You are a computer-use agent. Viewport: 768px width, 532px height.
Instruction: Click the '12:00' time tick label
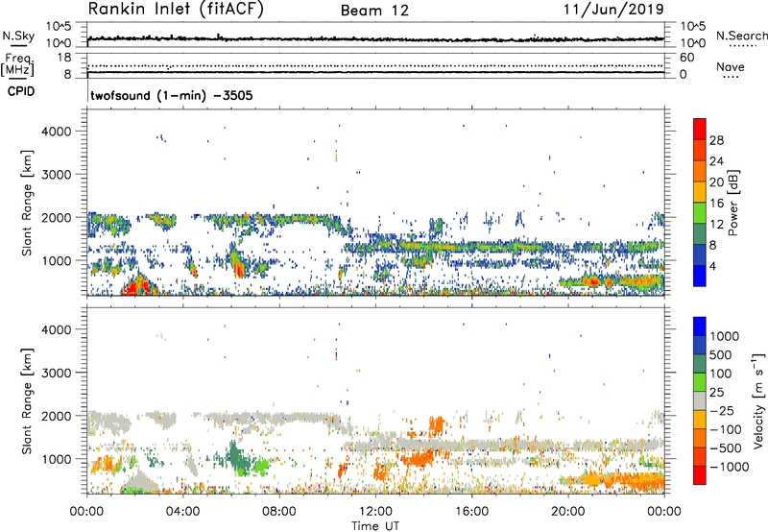coord(375,512)
